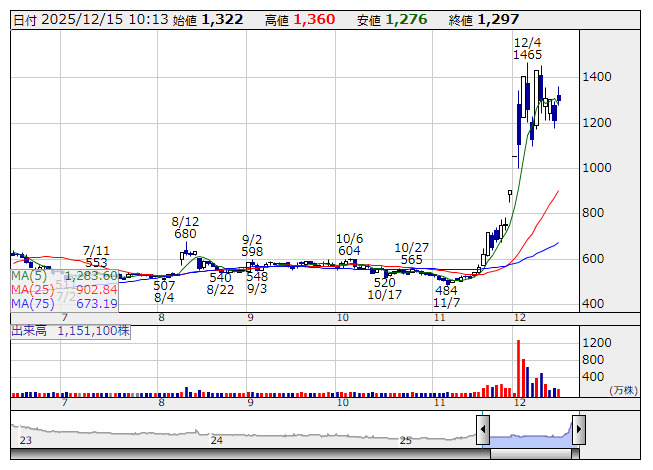Viewport: 653px width, 470px height.
Task: Click the scrollbar thumb below overview chart
Action: [x=530, y=455]
